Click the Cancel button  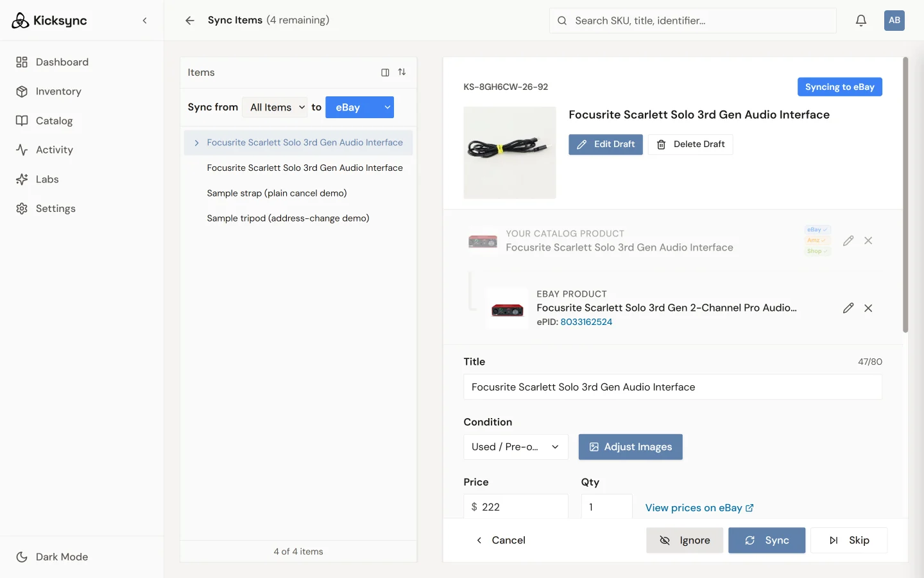[x=501, y=541]
